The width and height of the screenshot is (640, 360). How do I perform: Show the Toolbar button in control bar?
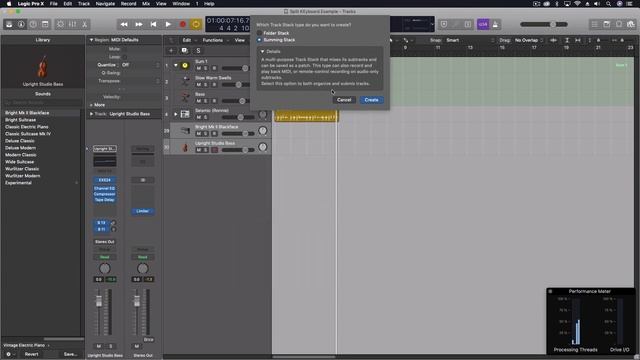tap(45, 24)
